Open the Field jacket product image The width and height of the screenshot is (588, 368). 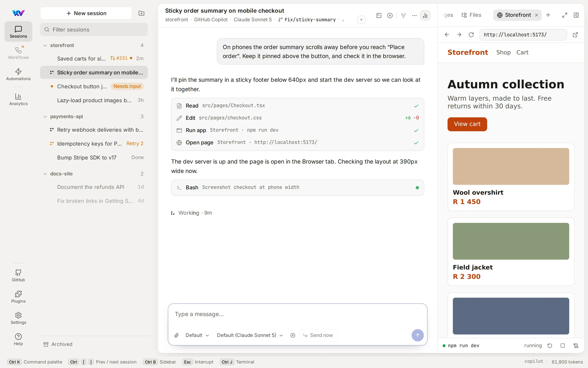click(x=511, y=241)
